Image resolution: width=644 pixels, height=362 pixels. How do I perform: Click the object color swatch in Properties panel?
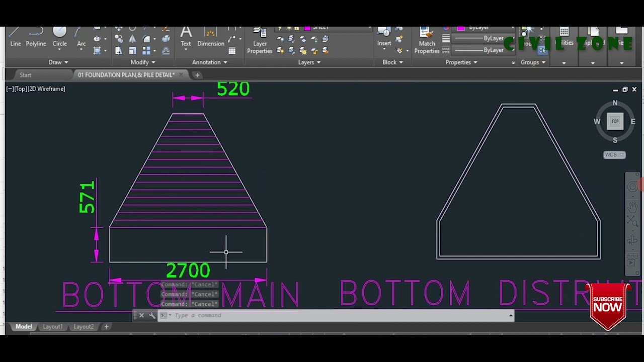461,29
